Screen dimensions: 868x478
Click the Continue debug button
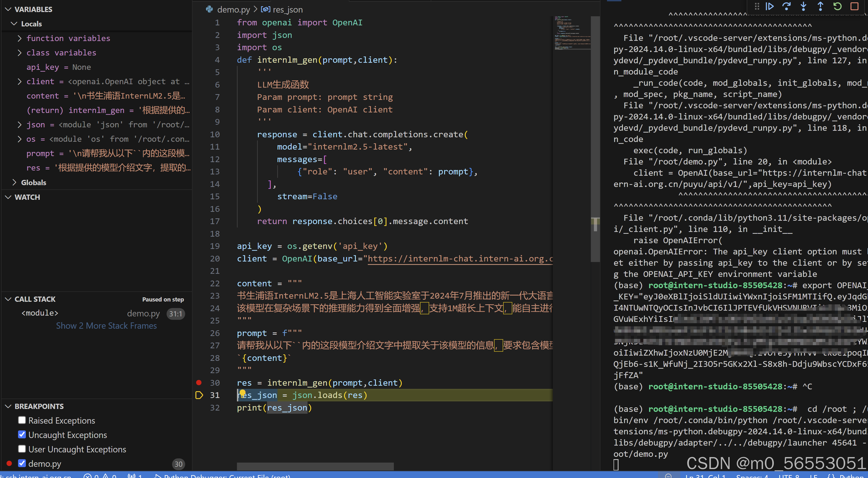[x=770, y=6]
